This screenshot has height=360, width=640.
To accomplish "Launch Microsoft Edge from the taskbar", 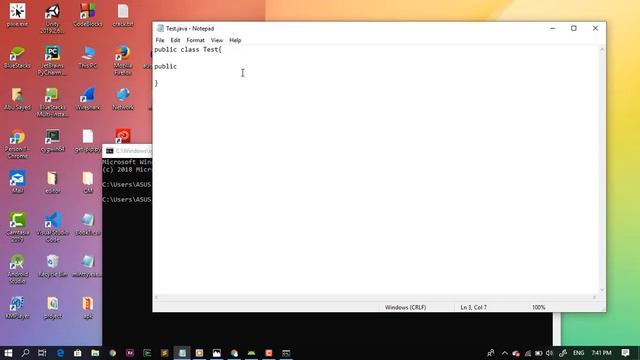I will pyautogui.click(x=60, y=353).
